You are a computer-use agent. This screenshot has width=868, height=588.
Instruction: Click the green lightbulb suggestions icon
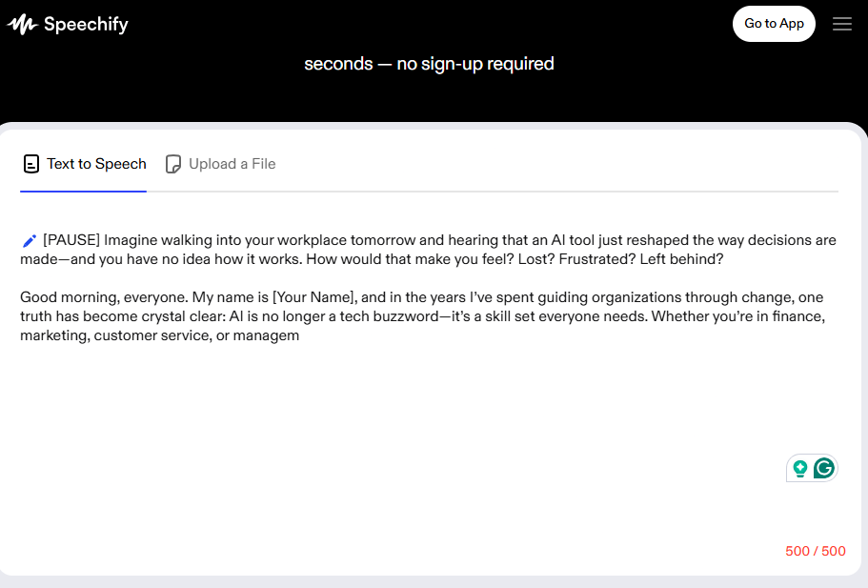coord(800,469)
